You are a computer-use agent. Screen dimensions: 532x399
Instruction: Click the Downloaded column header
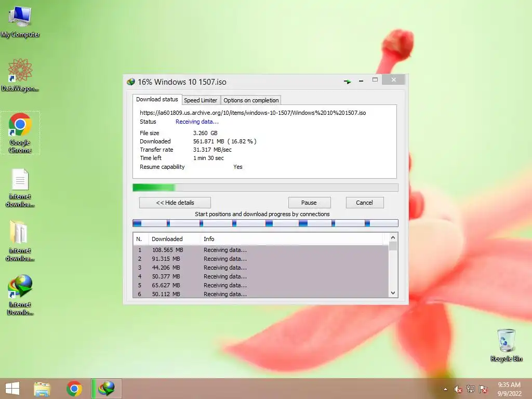(x=175, y=239)
